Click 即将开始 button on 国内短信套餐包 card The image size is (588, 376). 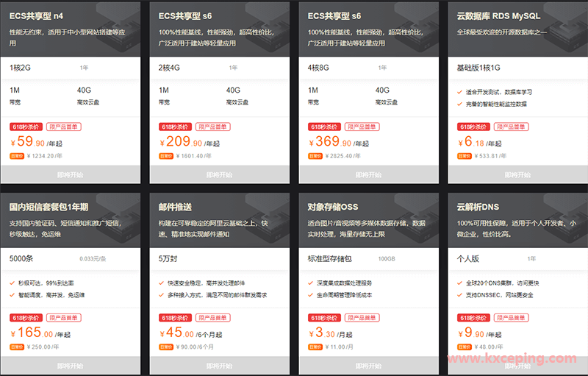(x=70, y=366)
